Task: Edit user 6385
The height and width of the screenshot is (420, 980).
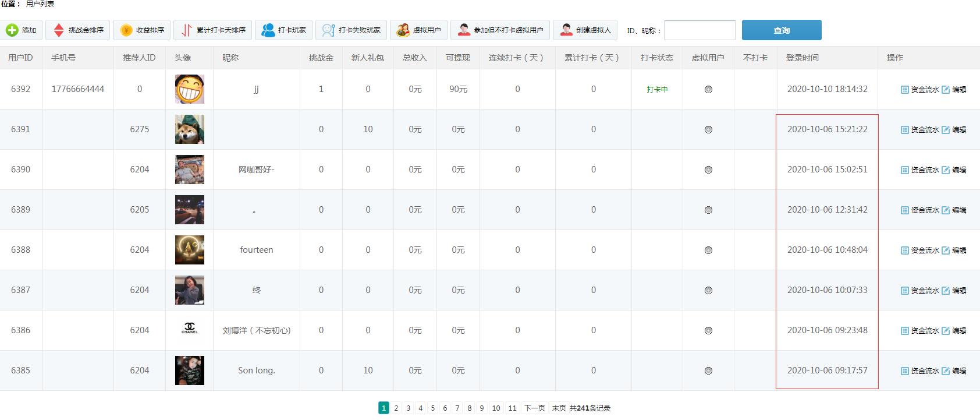Action: tap(954, 371)
